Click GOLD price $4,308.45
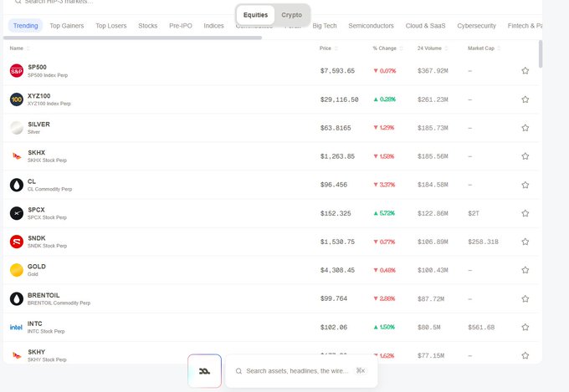 coord(337,270)
